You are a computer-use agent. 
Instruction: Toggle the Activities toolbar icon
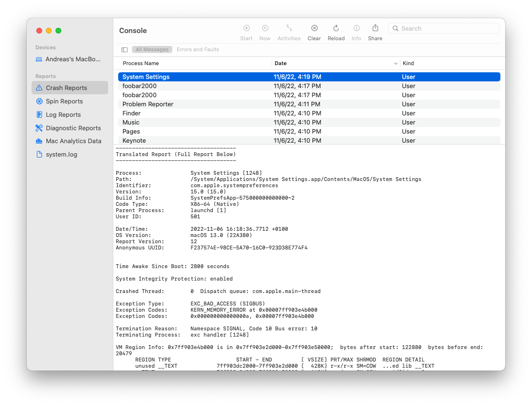click(289, 28)
